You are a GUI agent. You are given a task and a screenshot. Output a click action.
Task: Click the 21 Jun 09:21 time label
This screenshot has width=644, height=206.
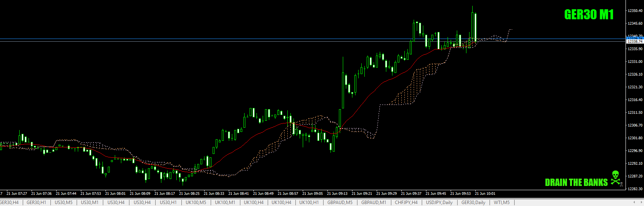(x=362, y=194)
